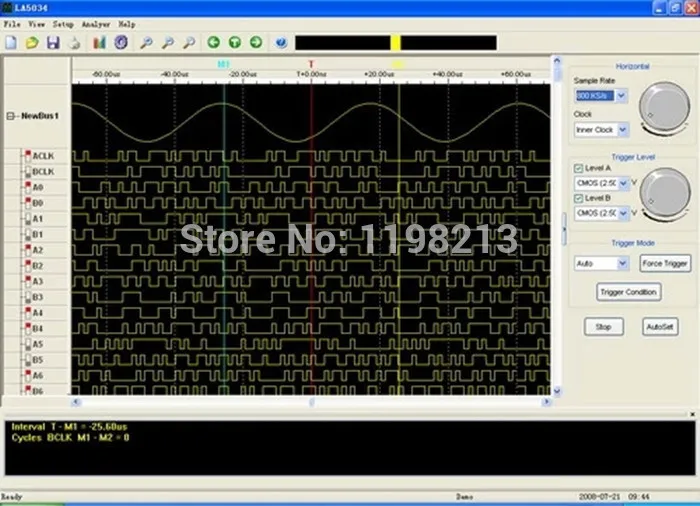Screen dimensions: 700x506
Task: Click the B4 channel flag icon
Action: tap(28, 328)
